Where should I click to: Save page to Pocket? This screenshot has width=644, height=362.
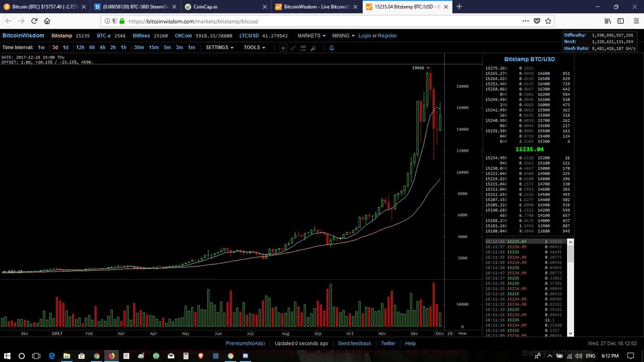(537, 21)
